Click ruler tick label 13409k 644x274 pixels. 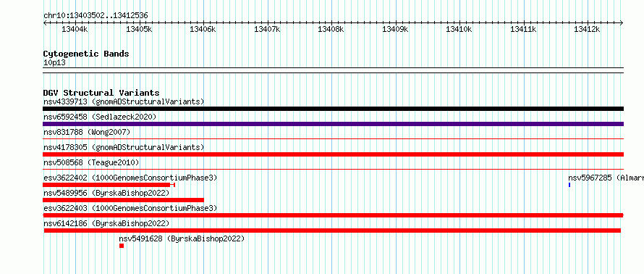click(395, 29)
